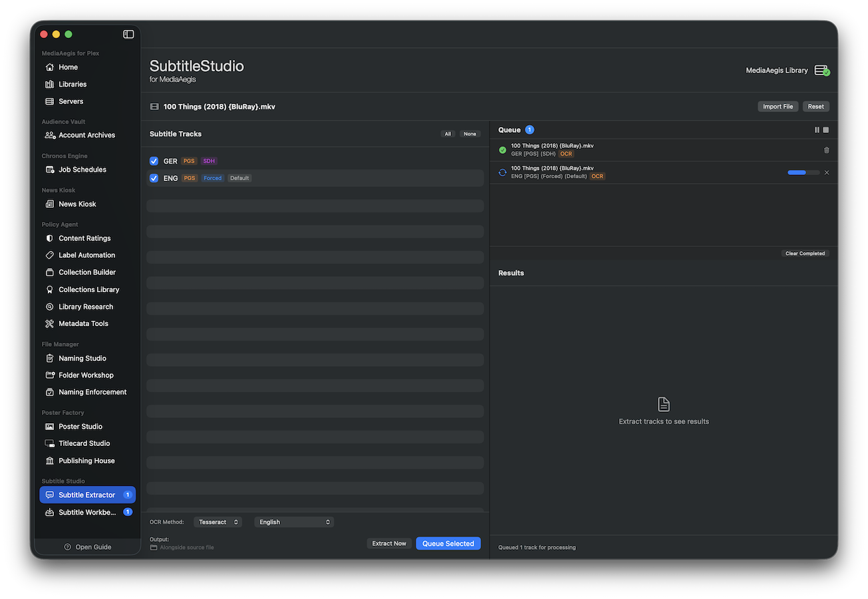Click the output folder icon
The height and width of the screenshot is (599, 868).
(154, 547)
